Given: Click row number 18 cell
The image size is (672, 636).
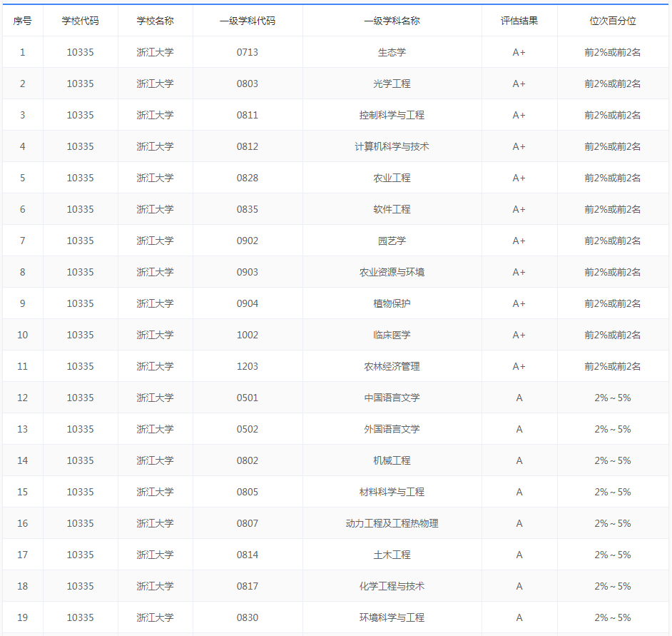Looking at the screenshot, I should click(22, 586).
